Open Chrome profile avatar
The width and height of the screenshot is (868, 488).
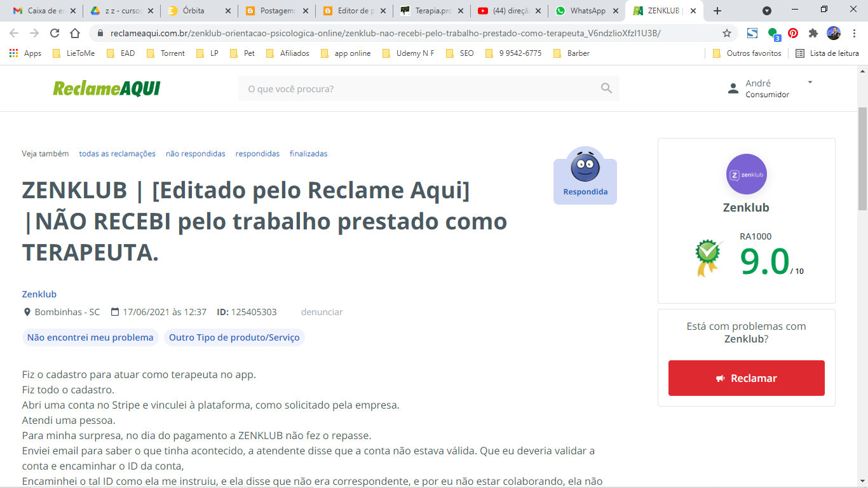click(x=834, y=33)
